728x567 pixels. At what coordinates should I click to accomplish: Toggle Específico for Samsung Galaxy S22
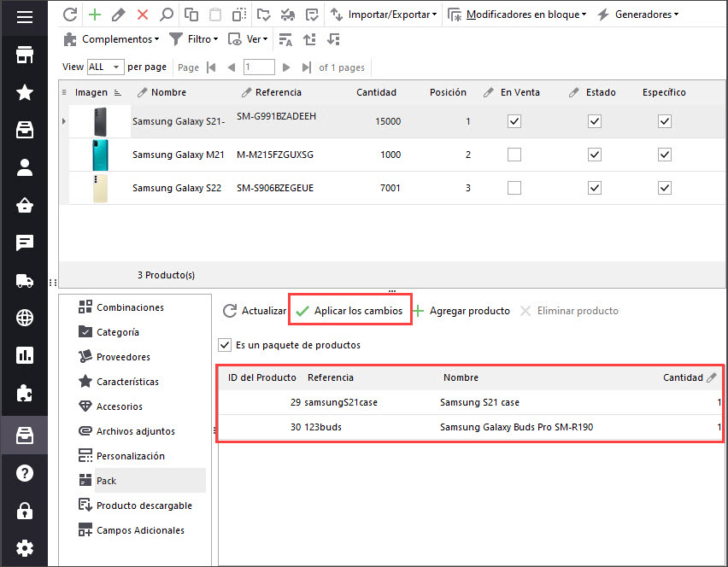665,188
